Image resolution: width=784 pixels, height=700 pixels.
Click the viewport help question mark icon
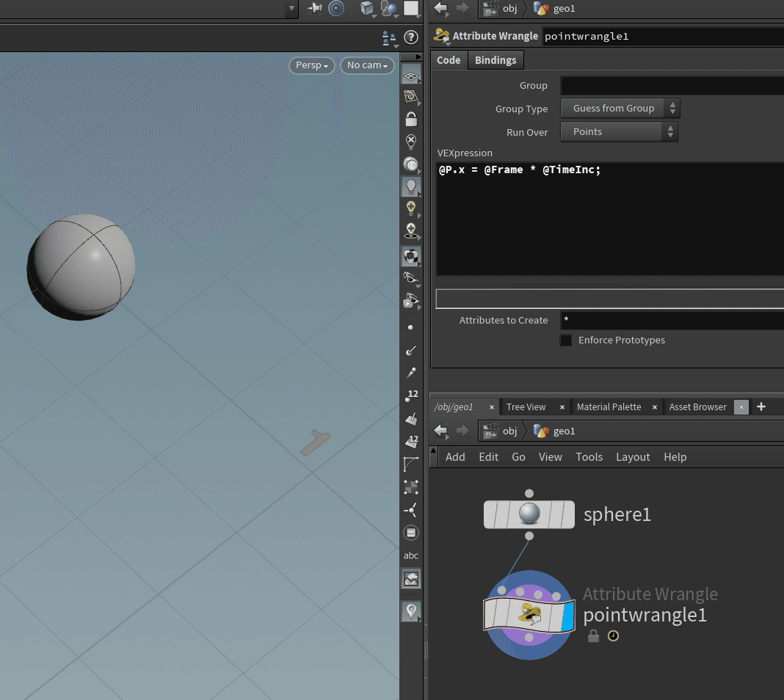pyautogui.click(x=411, y=37)
